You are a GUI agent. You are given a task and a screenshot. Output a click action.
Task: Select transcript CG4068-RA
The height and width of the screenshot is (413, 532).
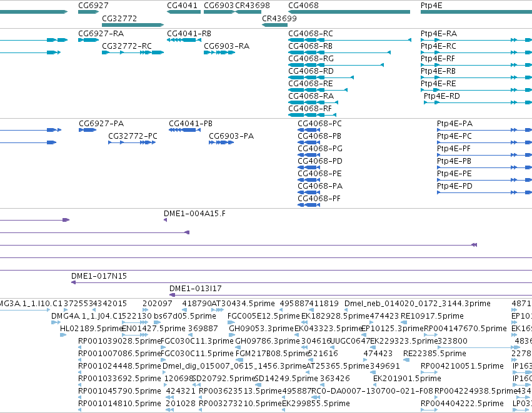pos(313,102)
